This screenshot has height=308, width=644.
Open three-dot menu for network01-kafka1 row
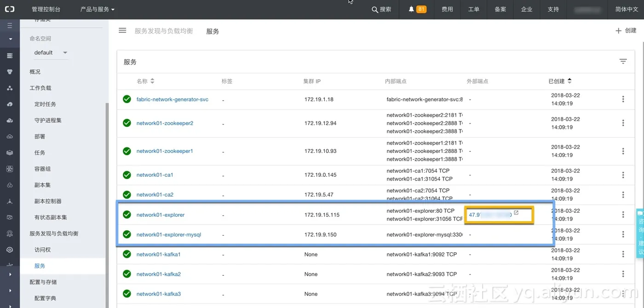(623, 254)
